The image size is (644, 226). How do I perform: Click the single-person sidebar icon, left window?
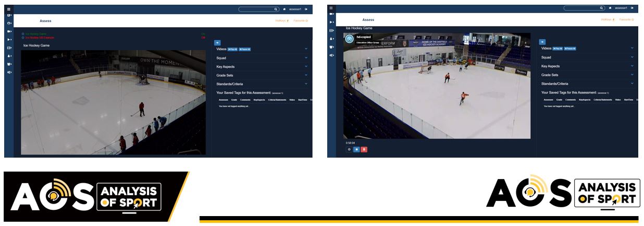click(x=9, y=55)
